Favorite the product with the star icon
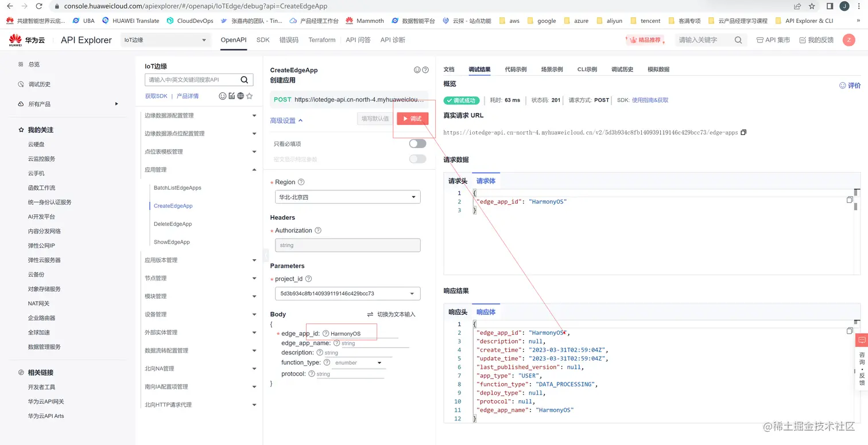 [x=249, y=96]
